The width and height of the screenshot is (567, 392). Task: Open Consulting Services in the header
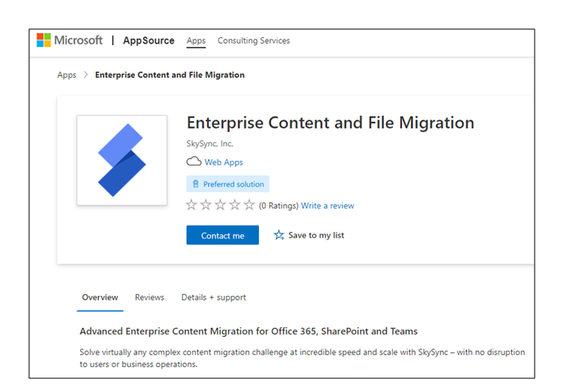pyautogui.click(x=253, y=40)
